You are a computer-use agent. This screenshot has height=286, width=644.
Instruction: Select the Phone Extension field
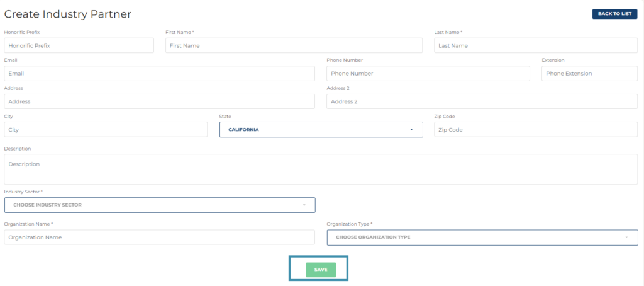pos(589,74)
